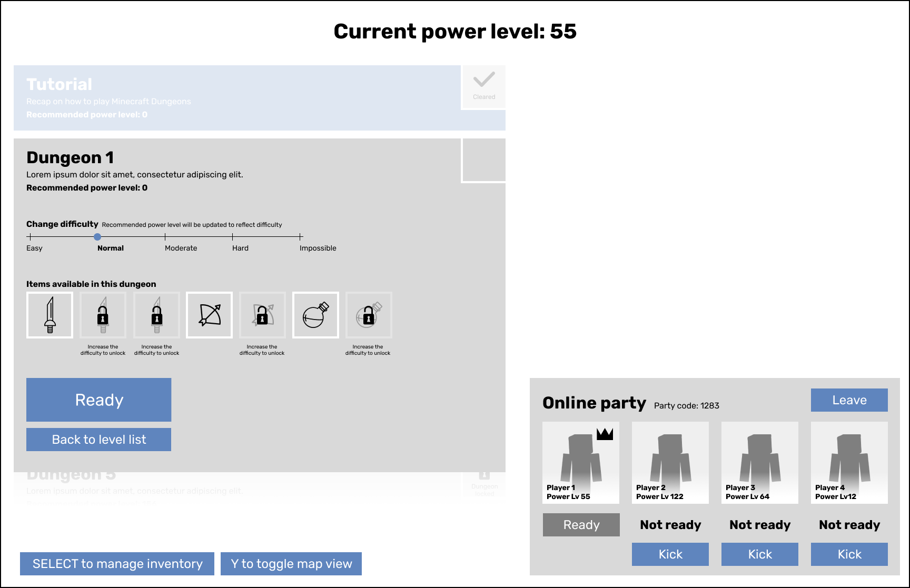This screenshot has height=588, width=910.
Task: Select the unlocked sword item
Action: [x=50, y=315]
